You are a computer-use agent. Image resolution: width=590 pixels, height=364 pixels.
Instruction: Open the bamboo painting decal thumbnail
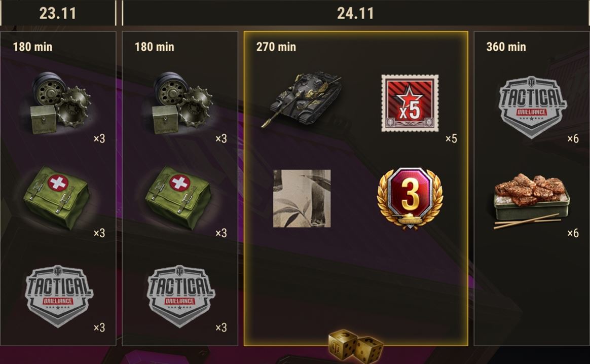tap(302, 198)
